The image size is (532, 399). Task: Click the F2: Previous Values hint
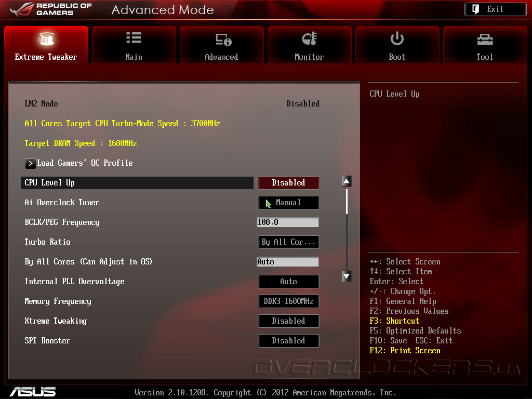[409, 311]
